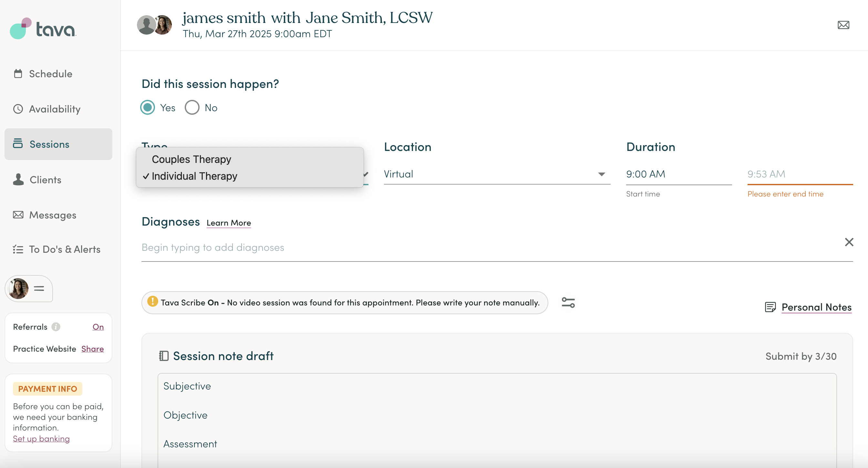Screen dimensions: 868x468
Task: Click the Tava Scribe On status banner
Action: tap(345, 303)
